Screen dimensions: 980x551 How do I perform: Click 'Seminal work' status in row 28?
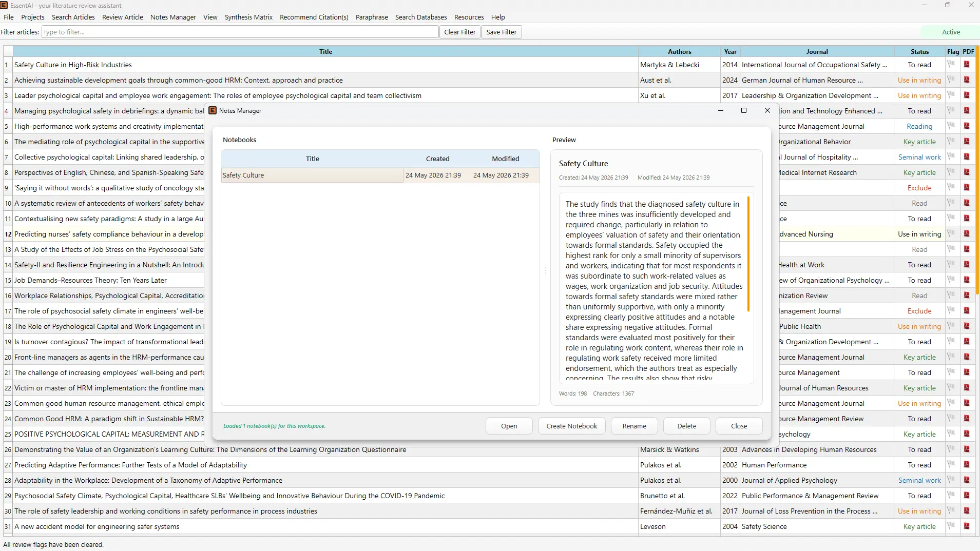pyautogui.click(x=919, y=480)
